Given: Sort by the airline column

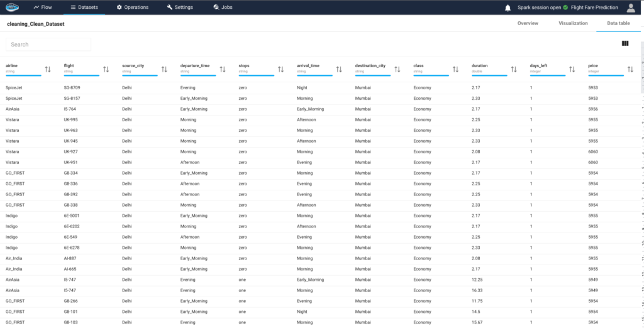Looking at the screenshot, I should point(48,69).
